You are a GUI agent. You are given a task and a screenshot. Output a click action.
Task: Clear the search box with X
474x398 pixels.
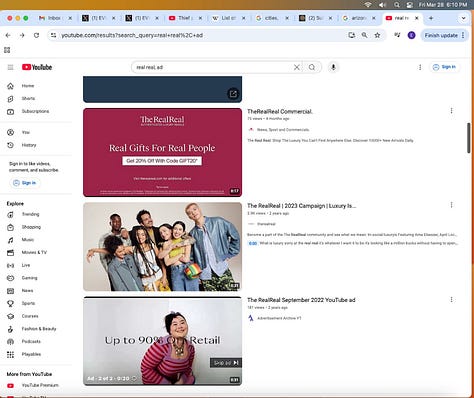pyautogui.click(x=297, y=67)
